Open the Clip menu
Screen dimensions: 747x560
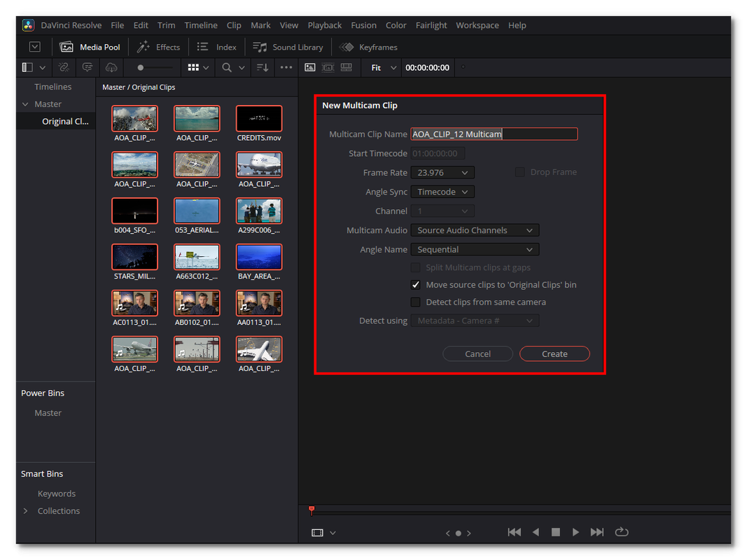[x=233, y=25]
